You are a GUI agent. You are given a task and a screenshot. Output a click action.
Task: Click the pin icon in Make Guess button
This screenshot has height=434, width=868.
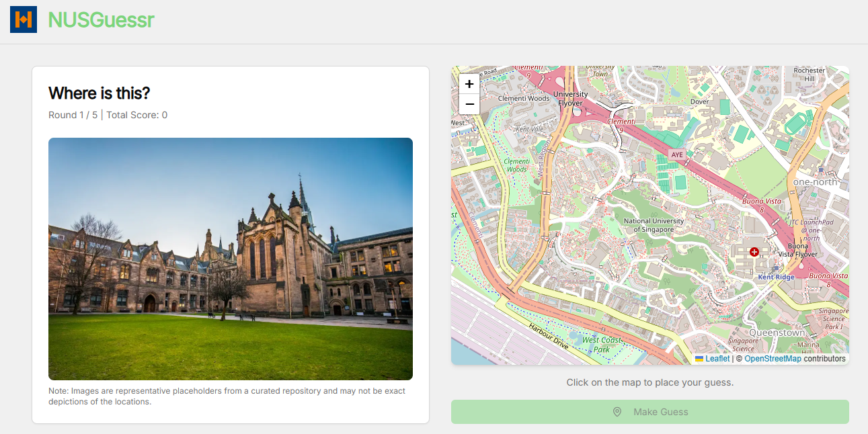tap(617, 412)
